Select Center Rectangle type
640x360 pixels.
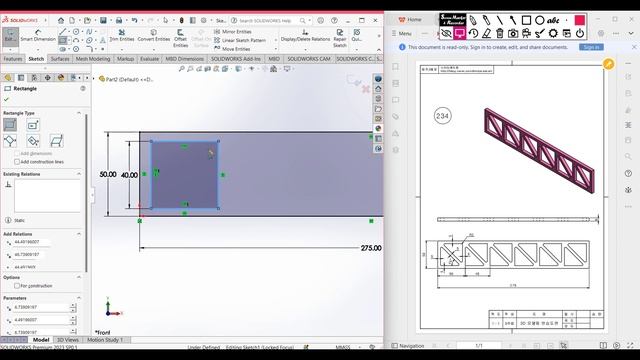click(33, 124)
